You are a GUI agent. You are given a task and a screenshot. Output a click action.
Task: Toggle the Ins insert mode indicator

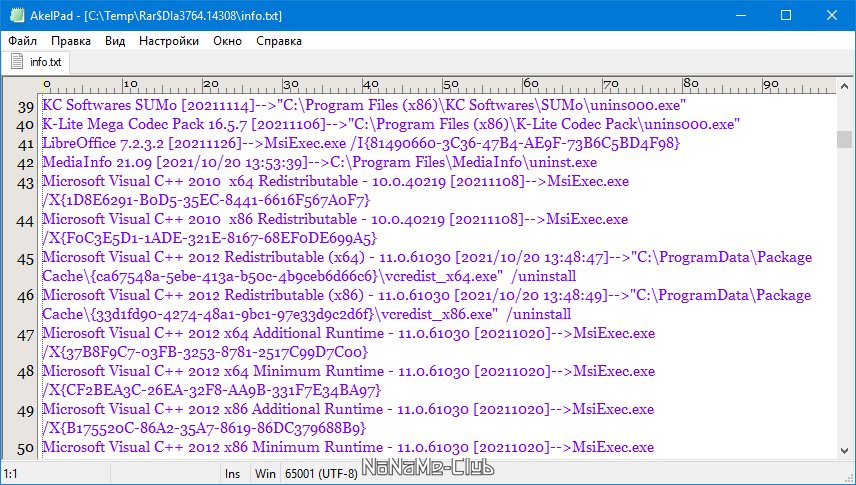click(x=233, y=474)
